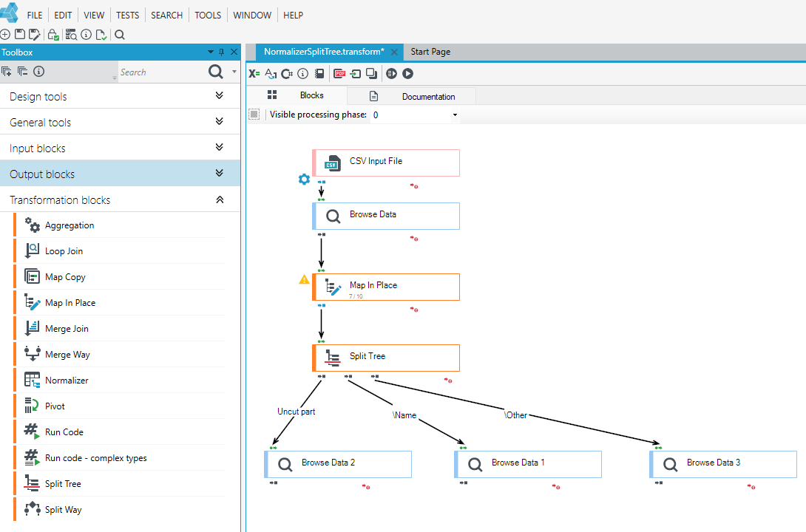This screenshot has height=532, width=806.
Task: Open the Visible processing phase dropdown
Action: coord(455,115)
